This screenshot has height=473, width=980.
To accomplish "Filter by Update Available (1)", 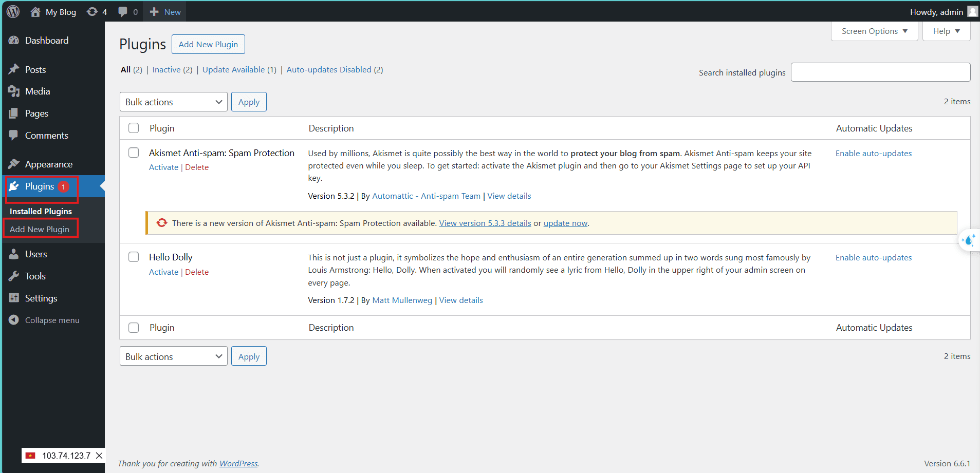I will point(239,70).
